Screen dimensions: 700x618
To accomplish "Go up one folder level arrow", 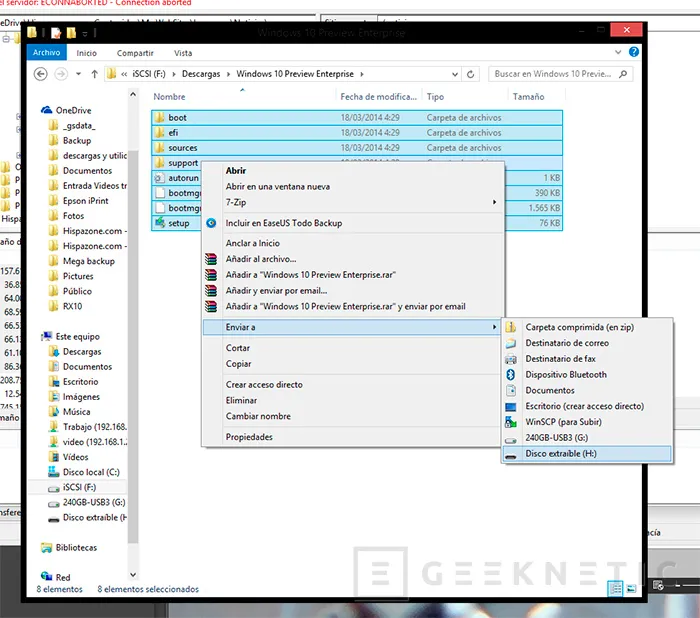I will [94, 74].
